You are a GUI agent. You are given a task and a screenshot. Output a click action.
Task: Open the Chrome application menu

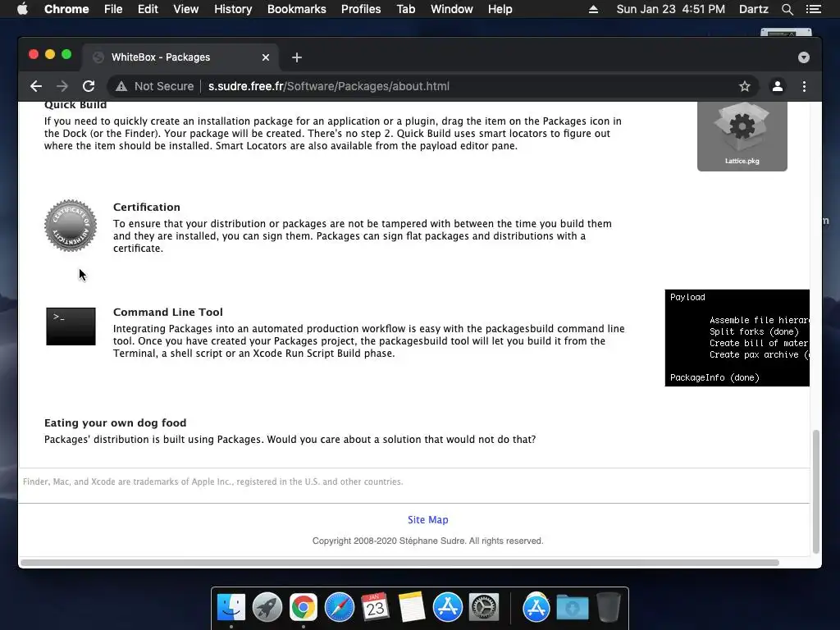(66, 9)
